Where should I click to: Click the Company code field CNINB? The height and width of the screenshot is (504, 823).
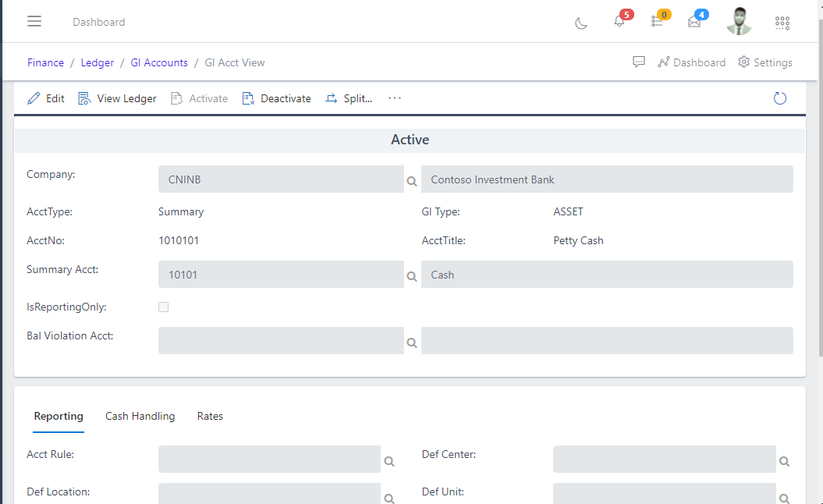[281, 179]
